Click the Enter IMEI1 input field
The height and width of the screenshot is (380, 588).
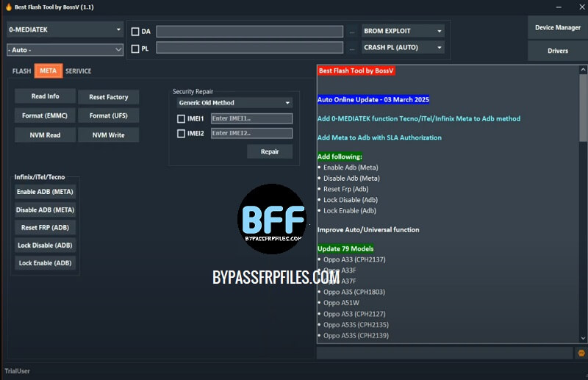251,118
